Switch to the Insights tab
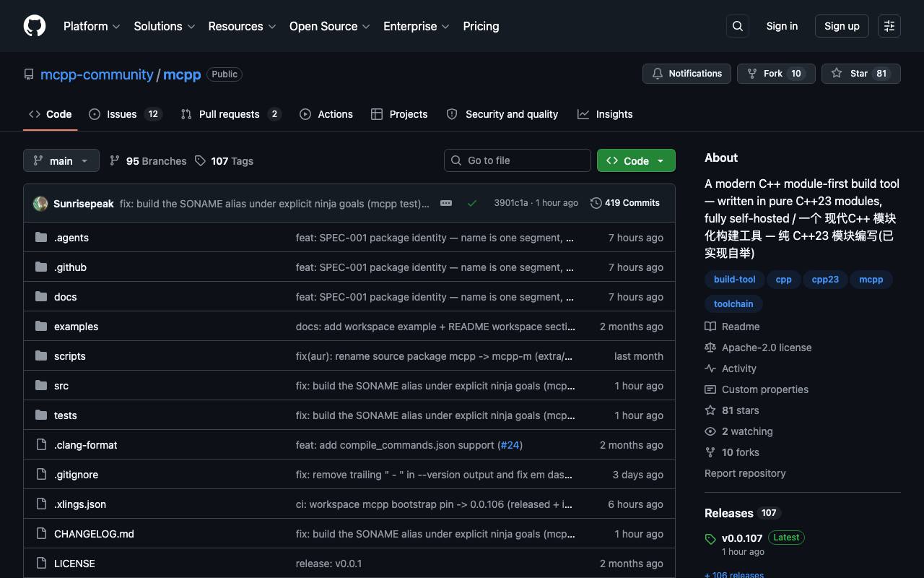 coord(605,114)
